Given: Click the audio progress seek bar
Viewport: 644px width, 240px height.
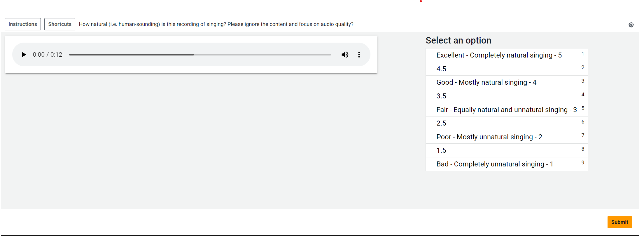Looking at the screenshot, I should [x=200, y=55].
